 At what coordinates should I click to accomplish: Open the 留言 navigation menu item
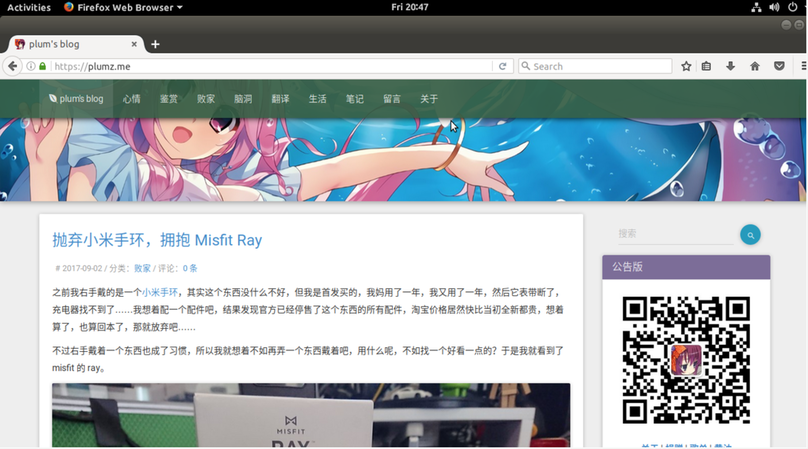tap(392, 99)
